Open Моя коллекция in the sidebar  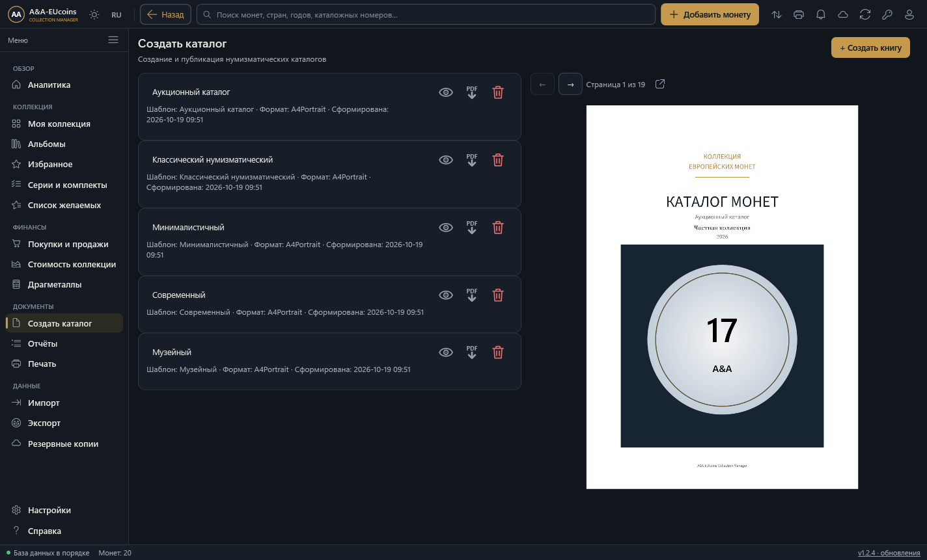coord(64,124)
